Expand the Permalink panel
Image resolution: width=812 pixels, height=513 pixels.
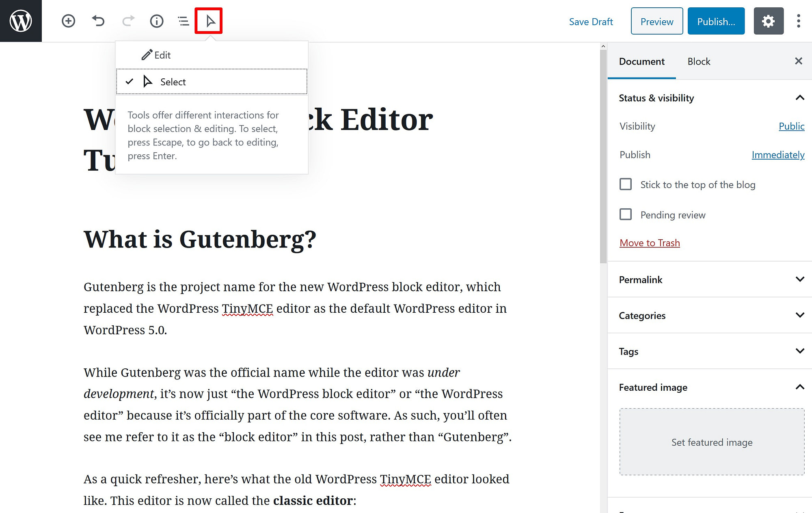pos(710,279)
